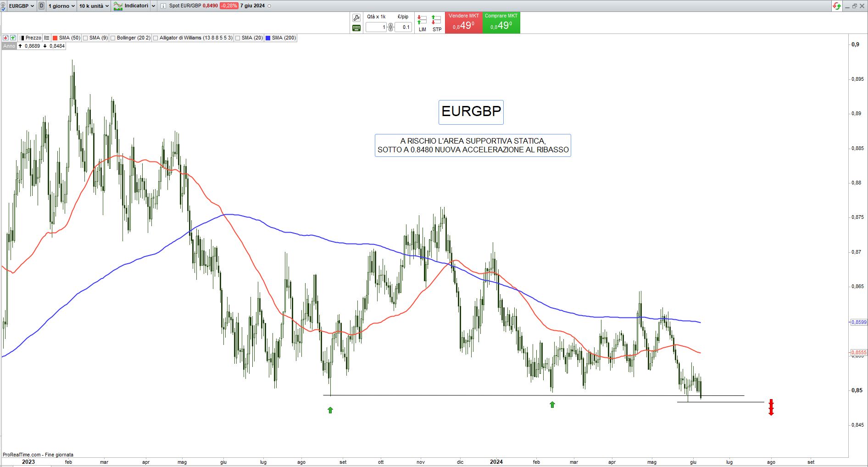Click the SMA (200) indicator label
868x467 pixels.
pyautogui.click(x=284, y=38)
